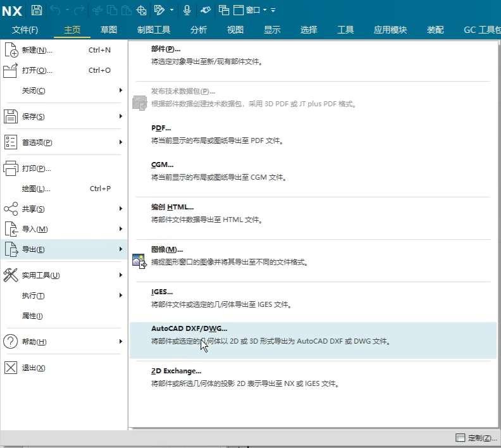Click the touch mode hand icon

point(206,10)
